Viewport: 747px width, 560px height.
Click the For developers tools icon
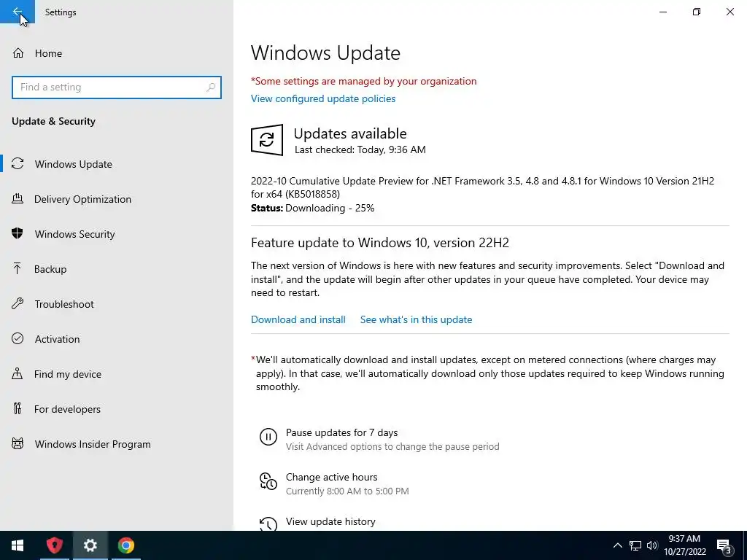tap(18, 408)
